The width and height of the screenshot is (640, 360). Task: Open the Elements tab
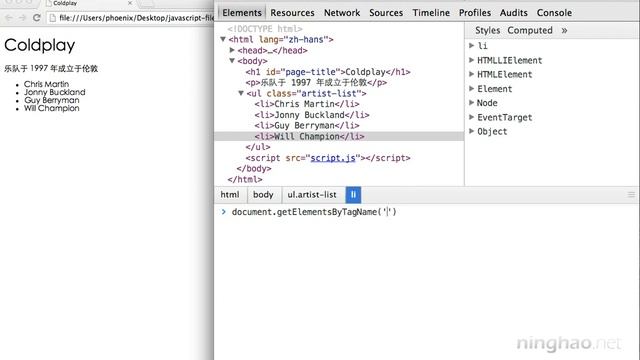coord(242,13)
